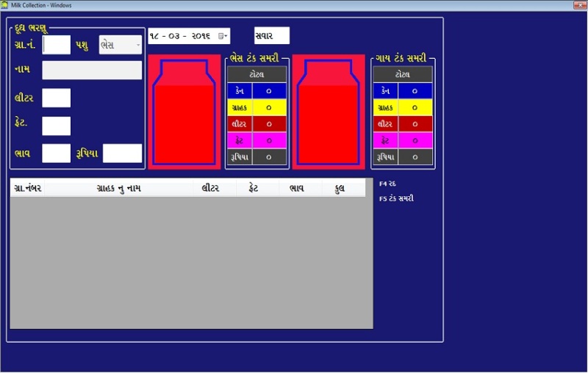Click the નામ name field
Screen dimensions: 588x373
(x=92, y=70)
